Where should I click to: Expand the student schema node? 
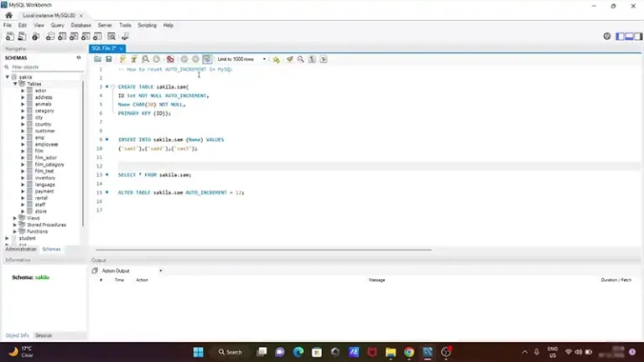click(x=8, y=238)
